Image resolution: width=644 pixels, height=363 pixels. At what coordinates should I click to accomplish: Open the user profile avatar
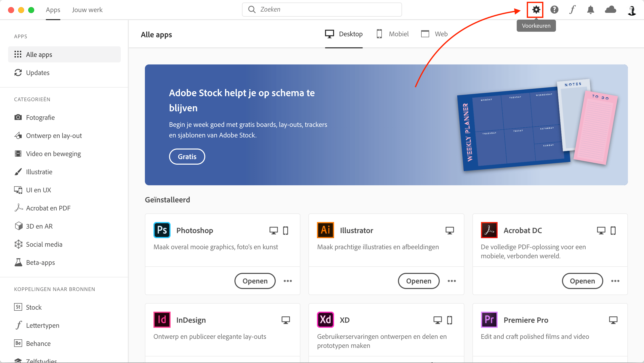(x=632, y=10)
